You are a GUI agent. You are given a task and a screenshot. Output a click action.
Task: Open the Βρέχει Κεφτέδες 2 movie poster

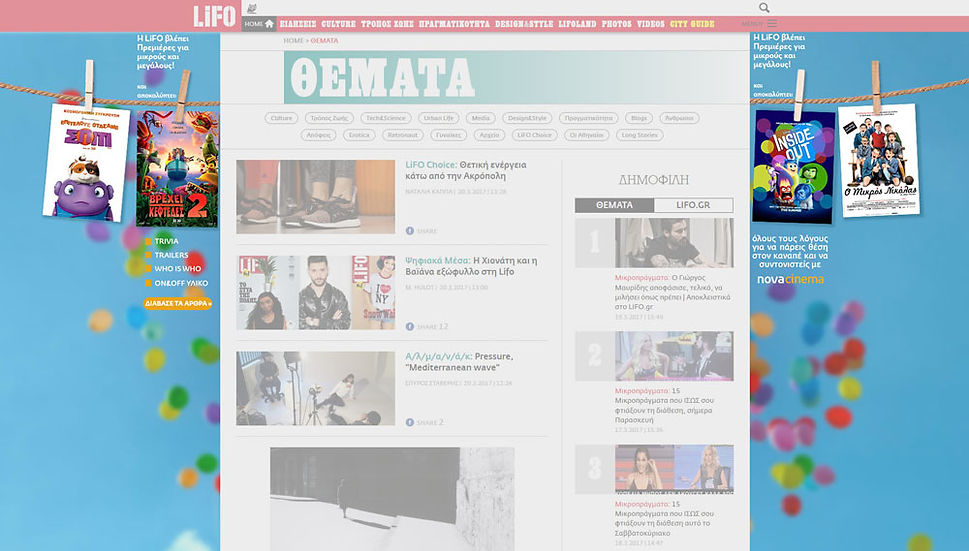pyautogui.click(x=177, y=169)
